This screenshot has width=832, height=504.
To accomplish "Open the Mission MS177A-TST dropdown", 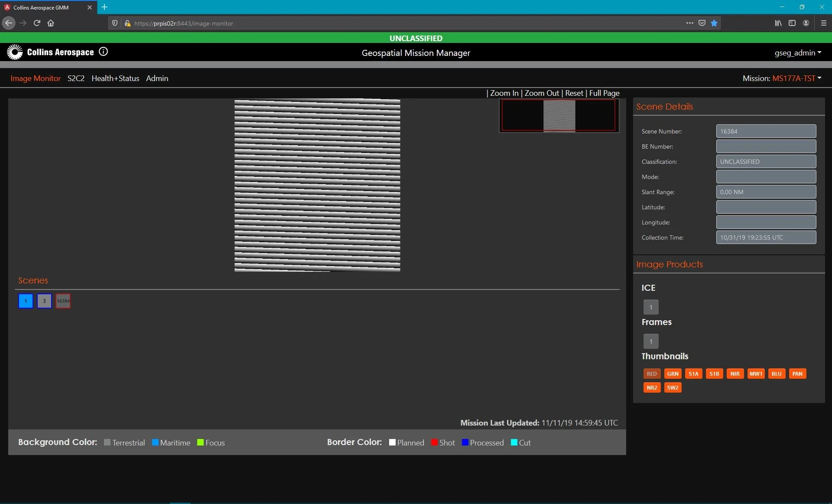I will click(x=797, y=78).
